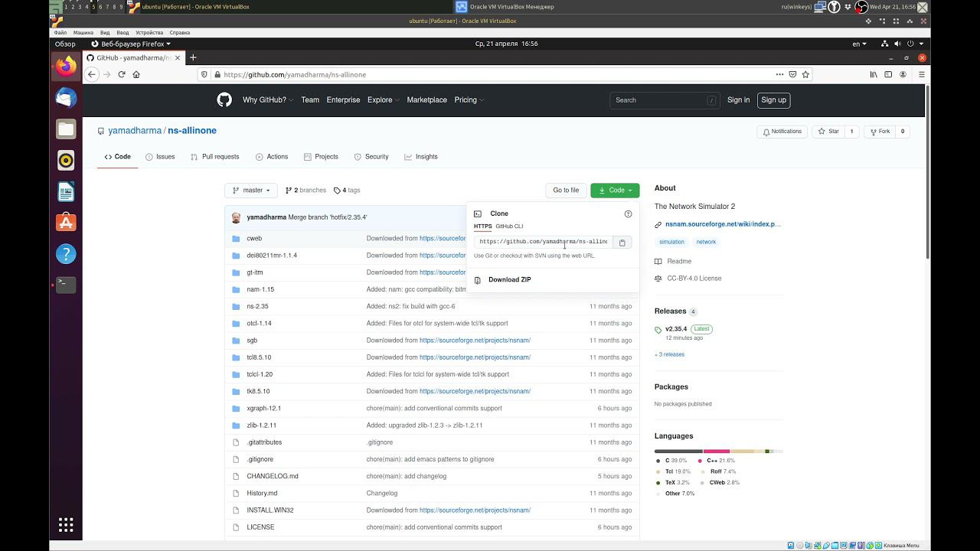The image size is (980, 551).
Task: Open the Help icon in the dock
Action: (66, 253)
